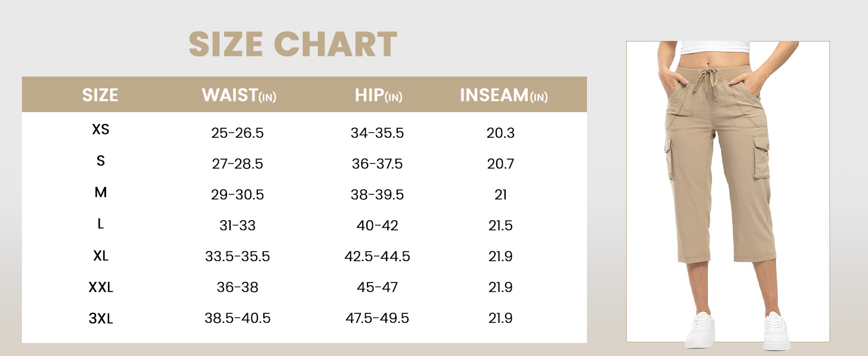
Task: Select the XXL size row label
Action: [101, 288]
